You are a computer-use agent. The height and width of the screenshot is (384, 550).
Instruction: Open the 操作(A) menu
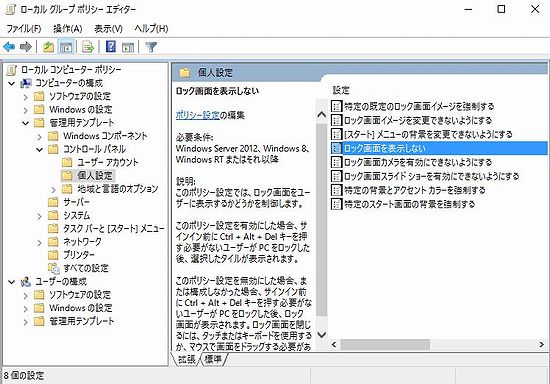click(68, 28)
